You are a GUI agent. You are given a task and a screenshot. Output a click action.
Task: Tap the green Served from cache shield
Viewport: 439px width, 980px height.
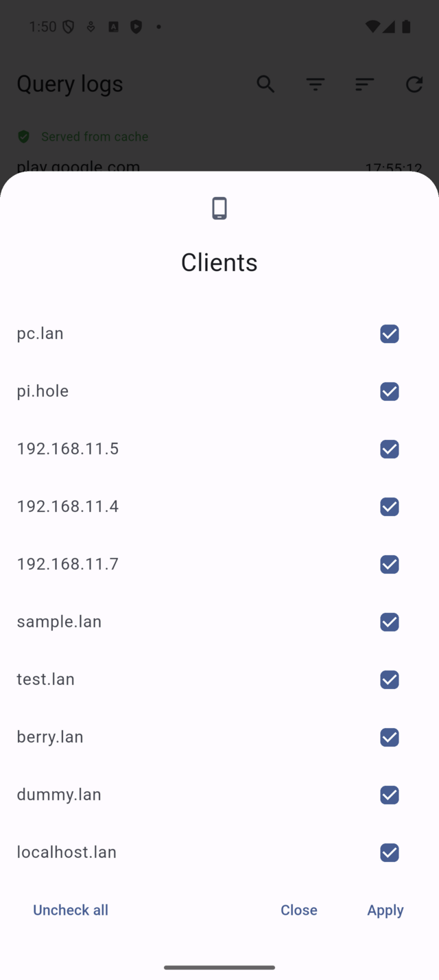click(24, 137)
